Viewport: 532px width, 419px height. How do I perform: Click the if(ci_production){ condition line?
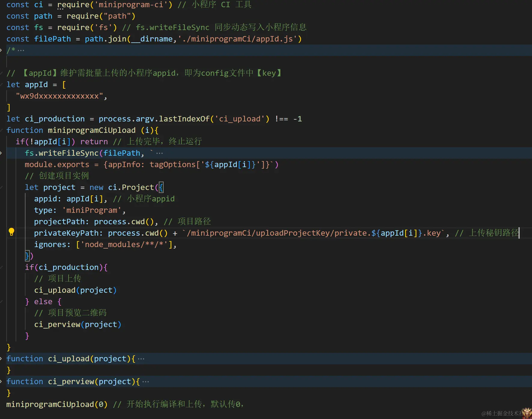point(66,267)
